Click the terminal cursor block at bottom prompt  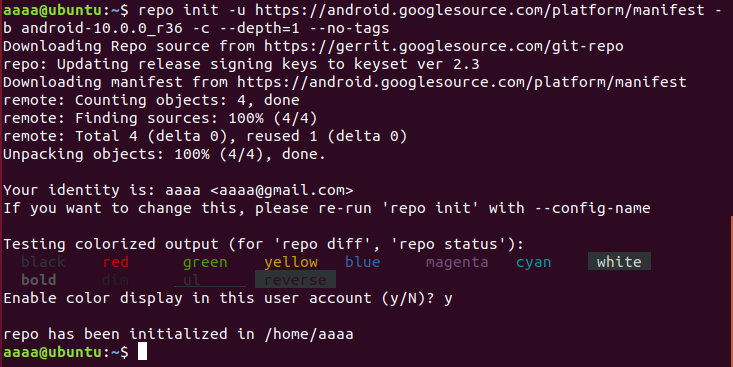pyautogui.click(x=142, y=352)
